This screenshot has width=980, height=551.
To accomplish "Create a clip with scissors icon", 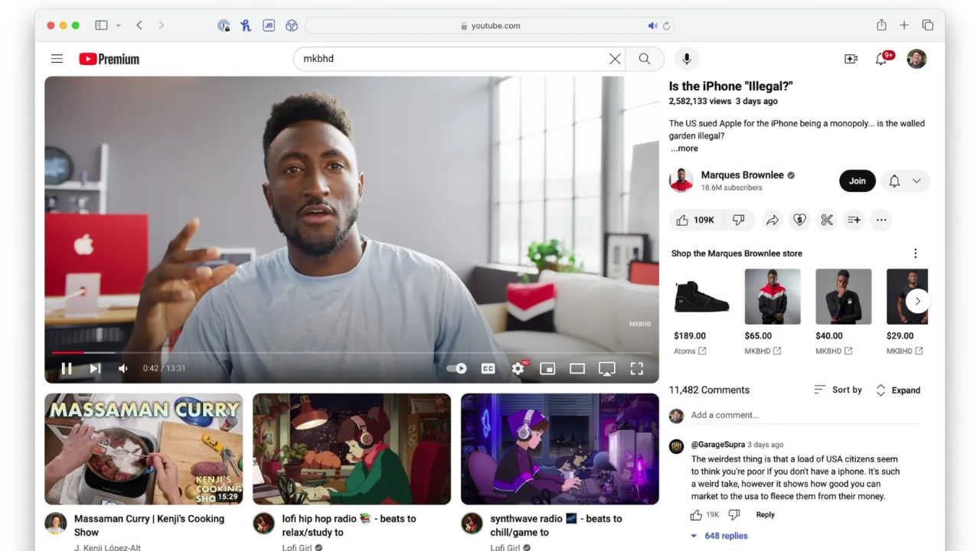I will [827, 220].
